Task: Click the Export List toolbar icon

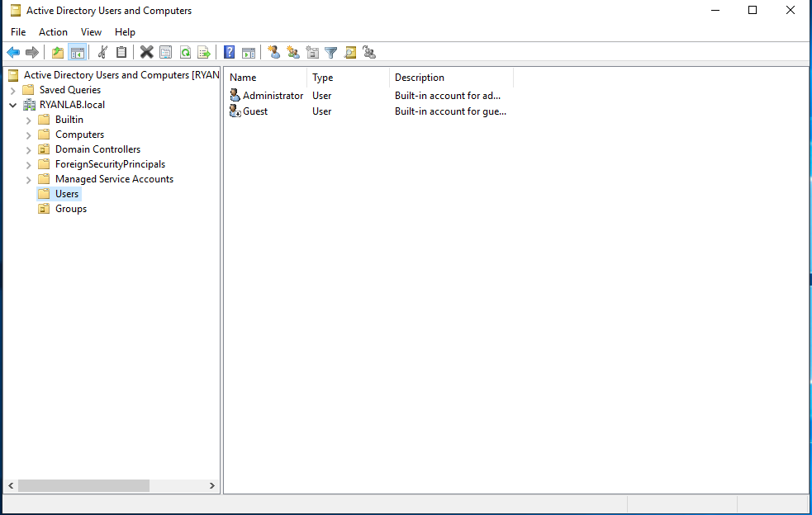Action: [203, 52]
